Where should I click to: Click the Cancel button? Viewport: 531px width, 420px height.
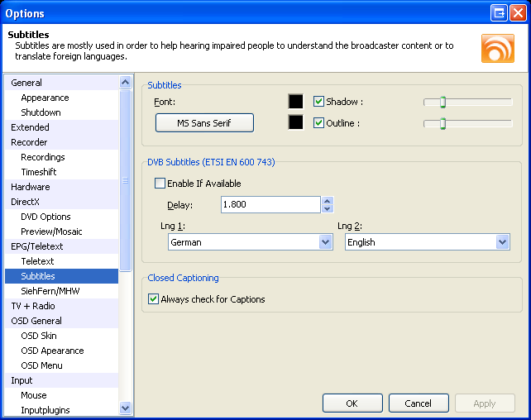[417, 403]
